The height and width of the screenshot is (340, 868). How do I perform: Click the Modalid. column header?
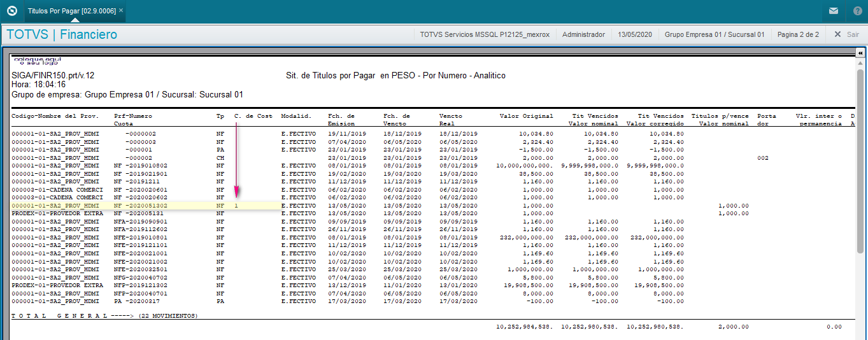pyautogui.click(x=296, y=116)
